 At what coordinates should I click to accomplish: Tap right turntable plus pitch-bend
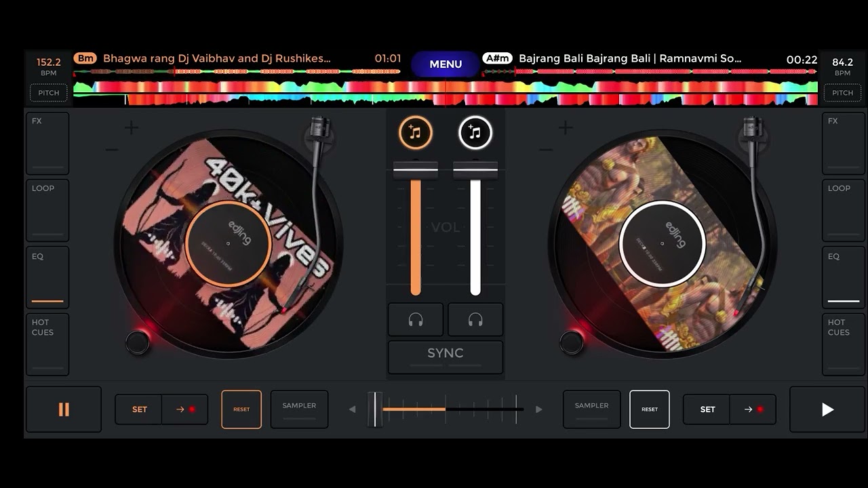(x=566, y=127)
